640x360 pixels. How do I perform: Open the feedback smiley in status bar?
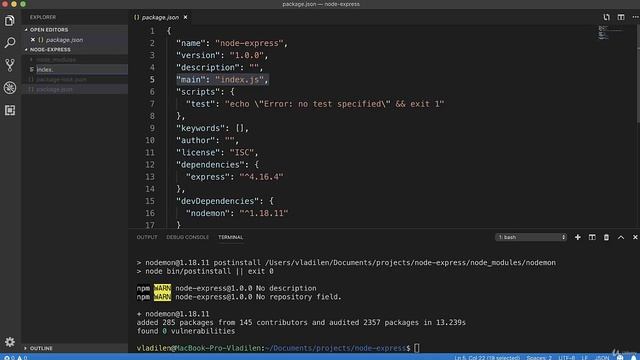point(620,357)
